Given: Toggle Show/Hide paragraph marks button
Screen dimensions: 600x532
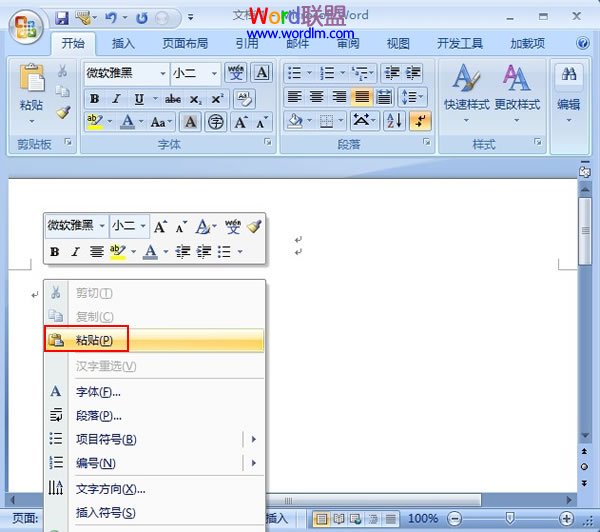Looking at the screenshot, I should point(420,121).
